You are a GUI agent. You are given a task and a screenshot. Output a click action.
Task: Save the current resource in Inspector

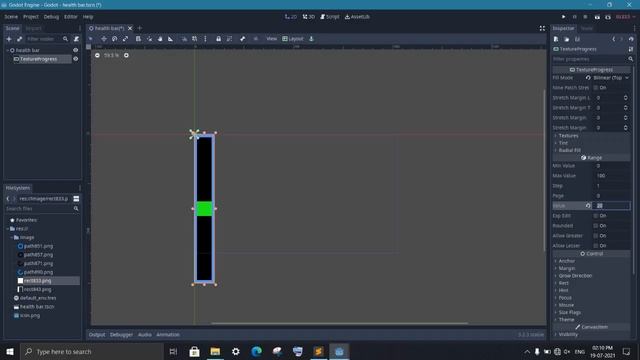point(577,39)
